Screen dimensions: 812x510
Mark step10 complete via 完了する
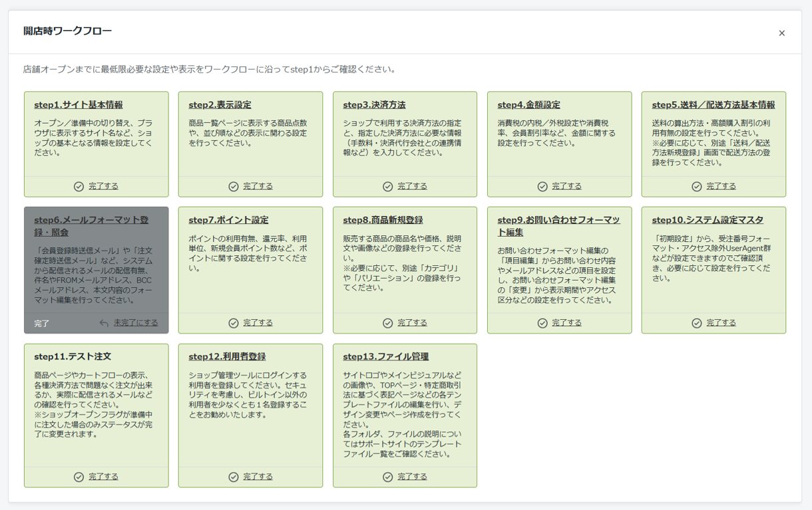coord(721,323)
